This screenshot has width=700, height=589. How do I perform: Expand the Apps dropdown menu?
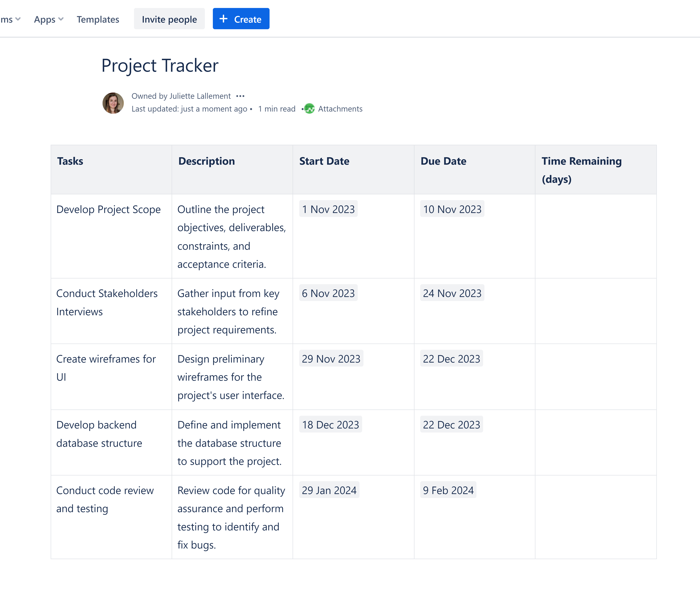(x=49, y=19)
